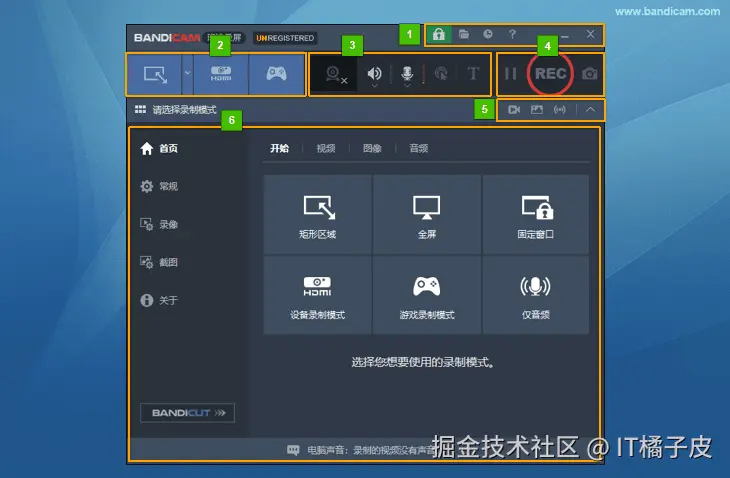Choose the 仅音频 audio only tile
The image size is (730, 478).
point(535,295)
